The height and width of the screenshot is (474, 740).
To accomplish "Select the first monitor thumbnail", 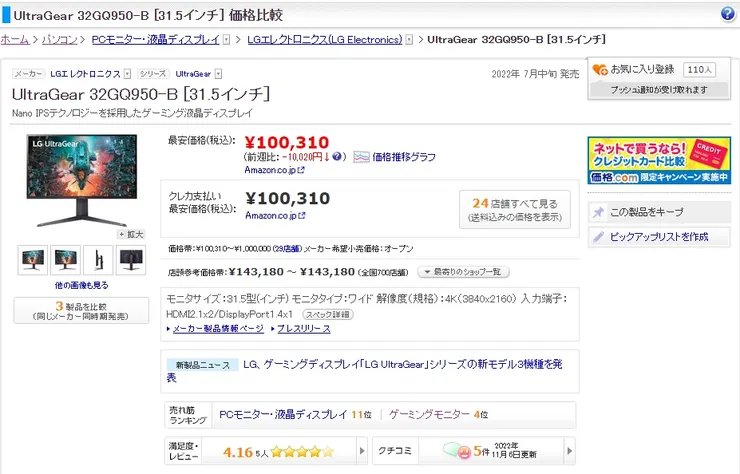I will pyautogui.click(x=33, y=260).
